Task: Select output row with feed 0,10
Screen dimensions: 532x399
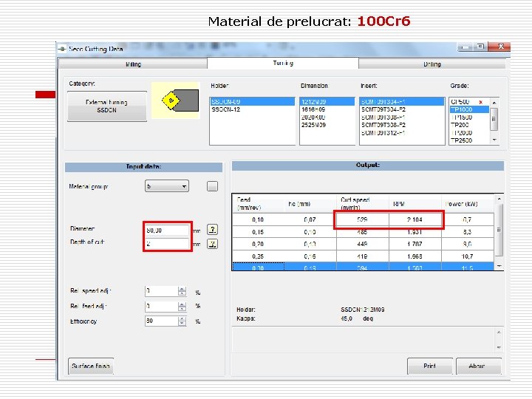Action: (x=363, y=219)
